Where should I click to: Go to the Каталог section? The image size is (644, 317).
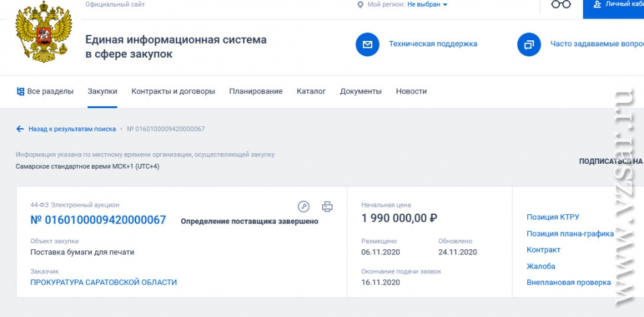point(311,91)
